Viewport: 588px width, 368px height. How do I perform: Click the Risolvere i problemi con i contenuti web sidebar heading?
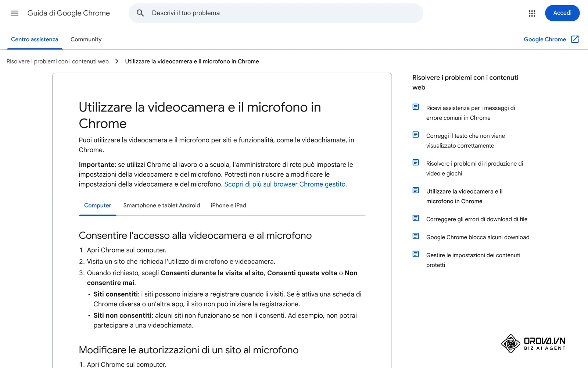coord(465,82)
